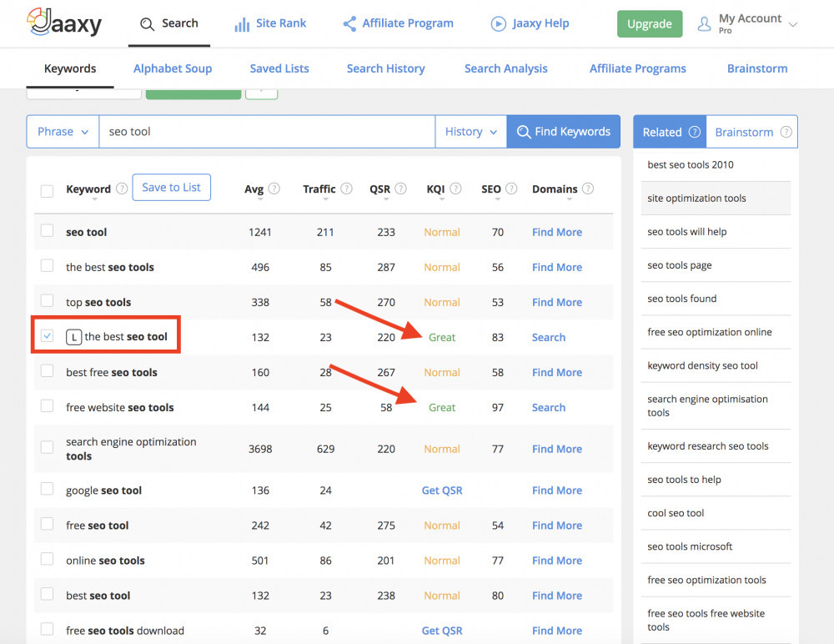Click help icon next to SEO header
Viewport: 834px width, 644px height.
coord(511,189)
